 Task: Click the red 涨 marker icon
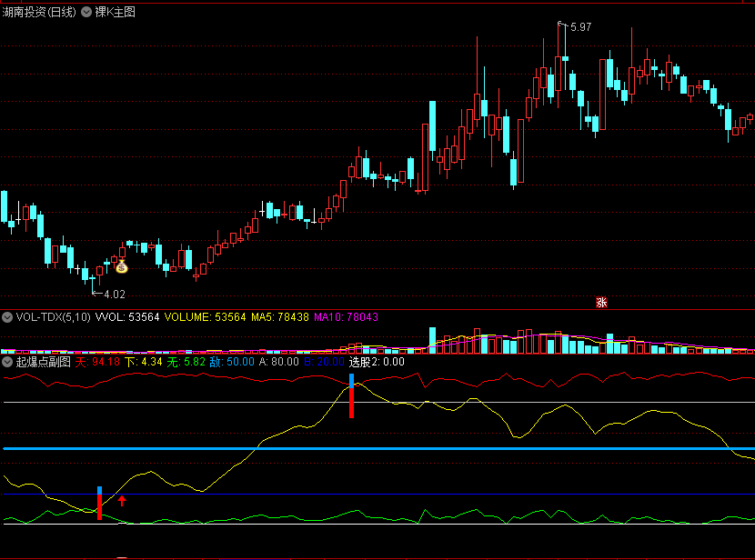(601, 302)
